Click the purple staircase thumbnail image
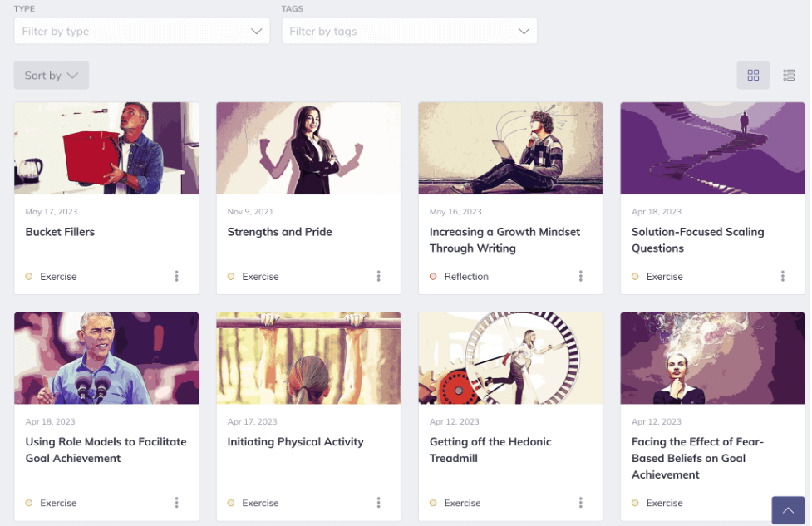812x526 pixels. pos(712,148)
